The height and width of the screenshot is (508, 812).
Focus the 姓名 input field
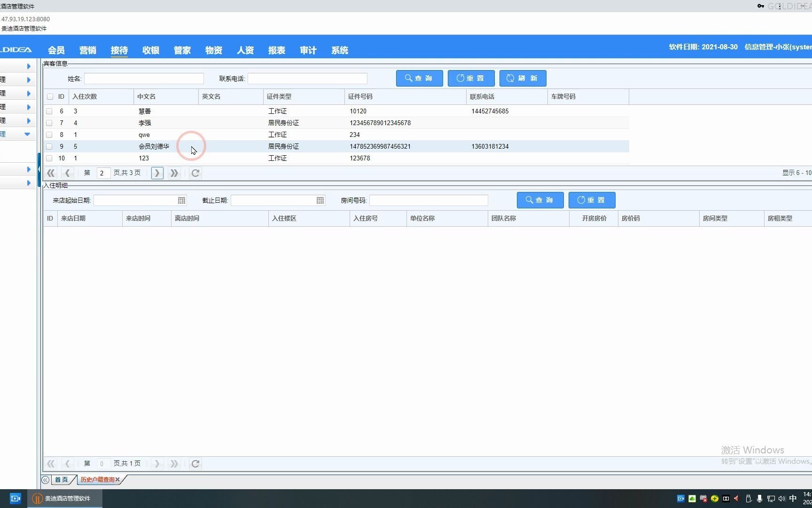tap(144, 79)
